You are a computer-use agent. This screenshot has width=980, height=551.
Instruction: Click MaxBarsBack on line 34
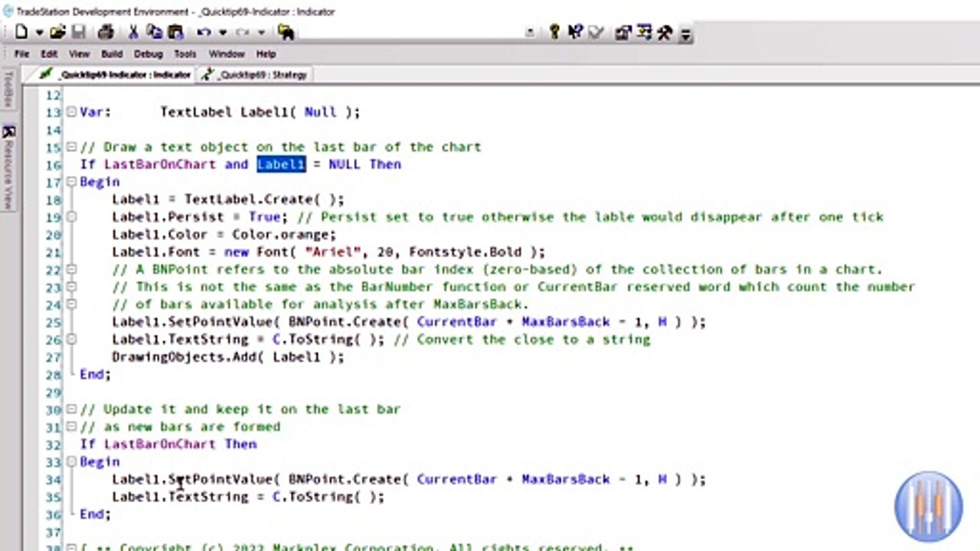(x=566, y=480)
